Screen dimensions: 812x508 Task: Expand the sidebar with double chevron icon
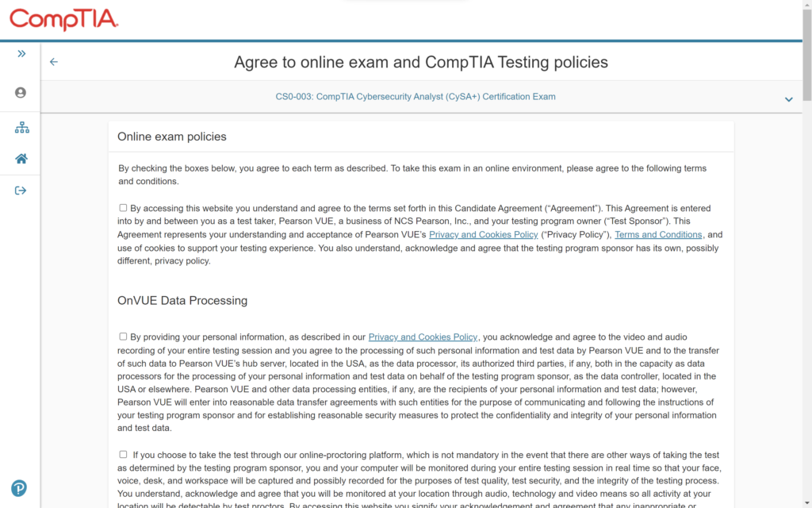[x=21, y=54]
